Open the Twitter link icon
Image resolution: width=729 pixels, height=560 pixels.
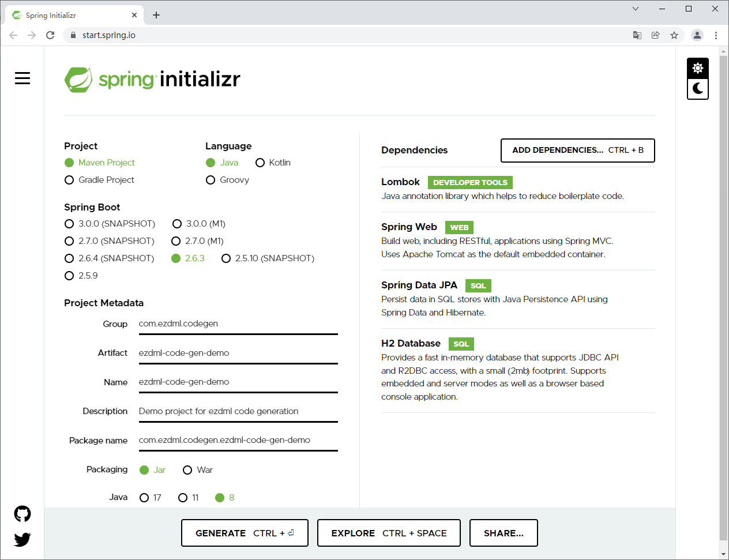coord(22,539)
